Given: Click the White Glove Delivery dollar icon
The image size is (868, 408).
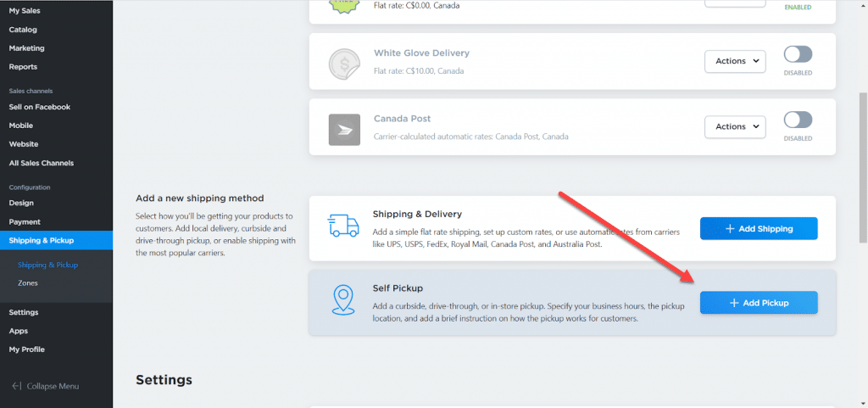Looking at the screenshot, I should point(344,64).
